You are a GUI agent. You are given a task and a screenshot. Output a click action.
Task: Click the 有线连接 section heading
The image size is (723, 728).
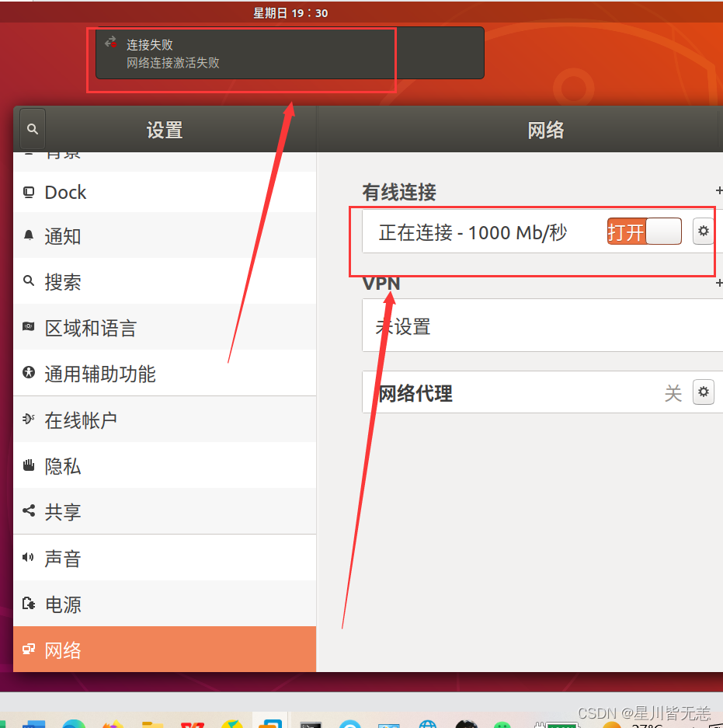pyautogui.click(x=399, y=192)
